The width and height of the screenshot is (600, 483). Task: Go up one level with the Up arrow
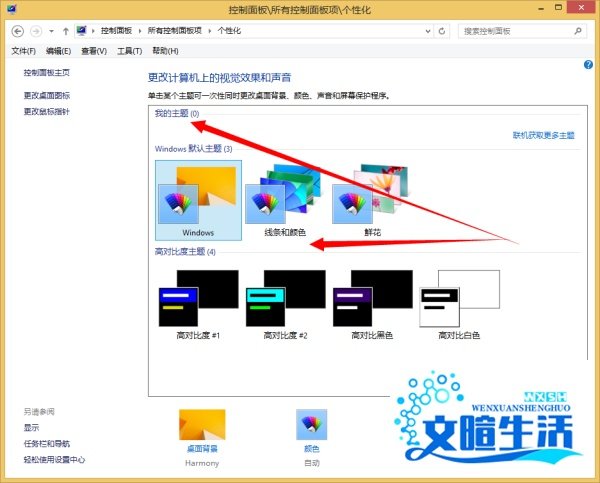(66, 31)
